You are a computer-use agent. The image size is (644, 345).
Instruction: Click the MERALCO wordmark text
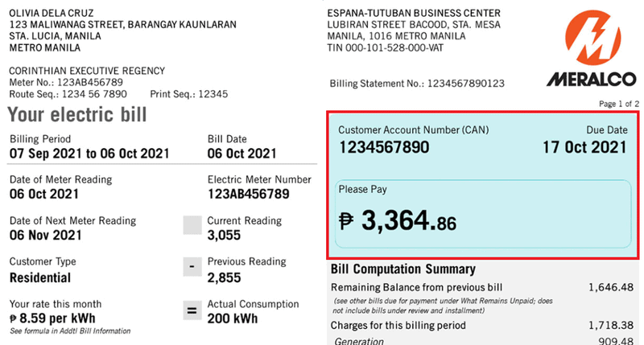click(x=592, y=79)
